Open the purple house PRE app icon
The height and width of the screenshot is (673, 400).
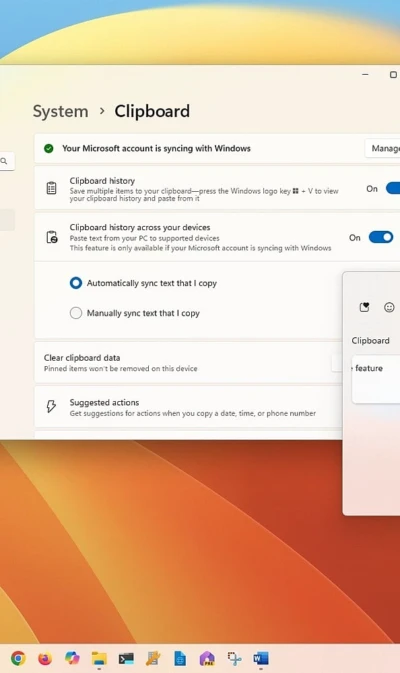point(207,658)
